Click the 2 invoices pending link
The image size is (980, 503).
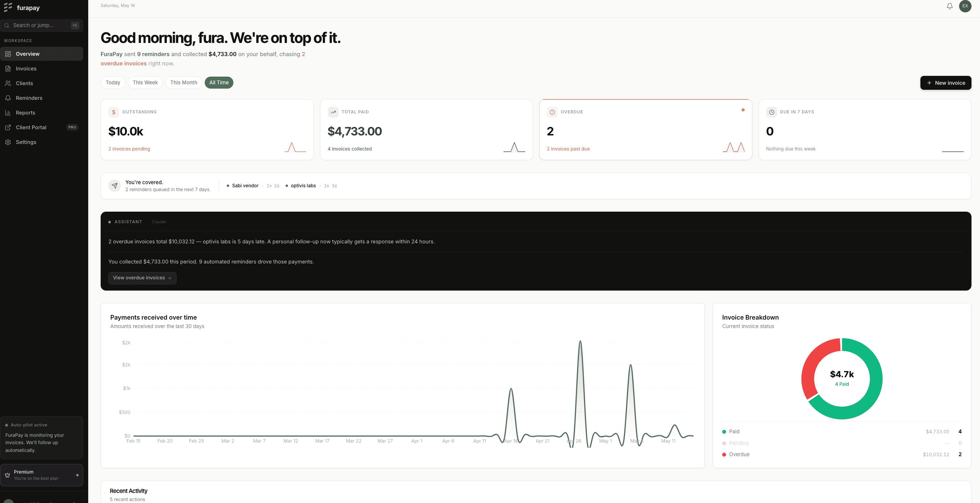point(129,149)
